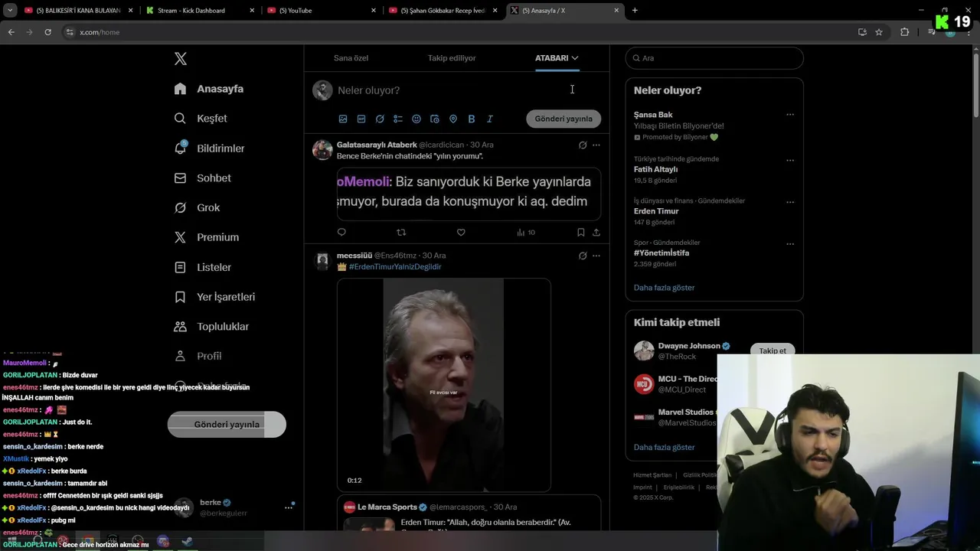Image resolution: width=980 pixels, height=551 pixels.
Task: Toggle italic text formatting
Action: (490, 119)
